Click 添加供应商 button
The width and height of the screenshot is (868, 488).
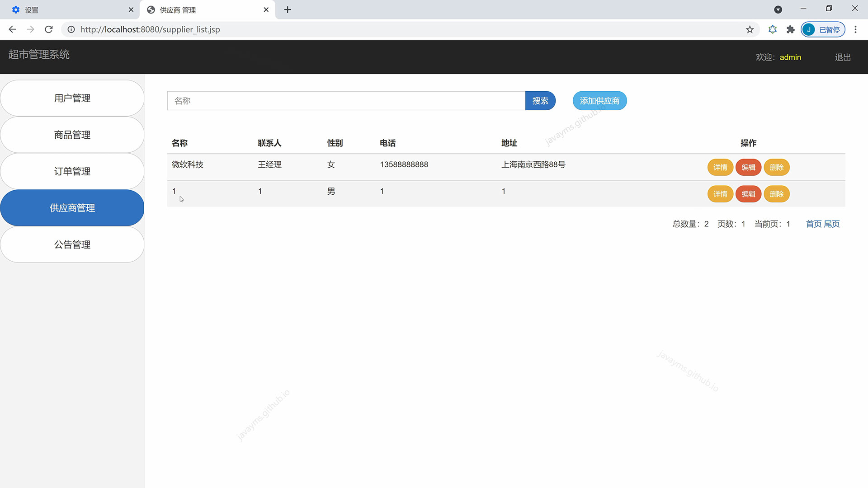[599, 101]
